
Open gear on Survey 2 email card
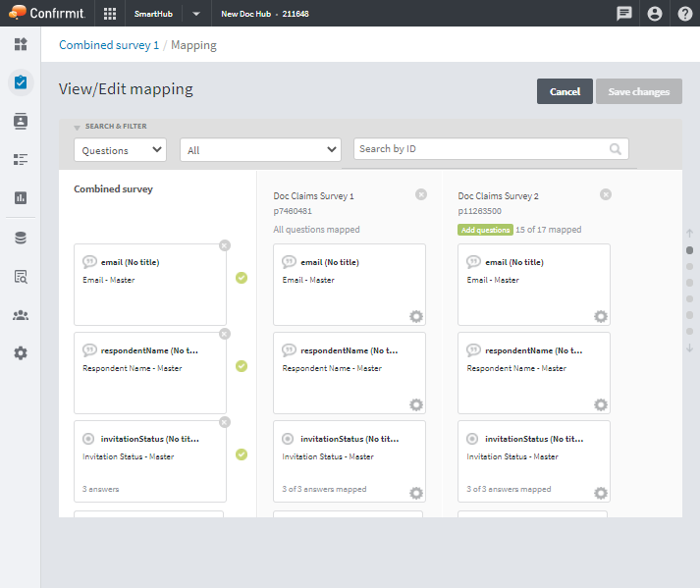pyautogui.click(x=601, y=316)
